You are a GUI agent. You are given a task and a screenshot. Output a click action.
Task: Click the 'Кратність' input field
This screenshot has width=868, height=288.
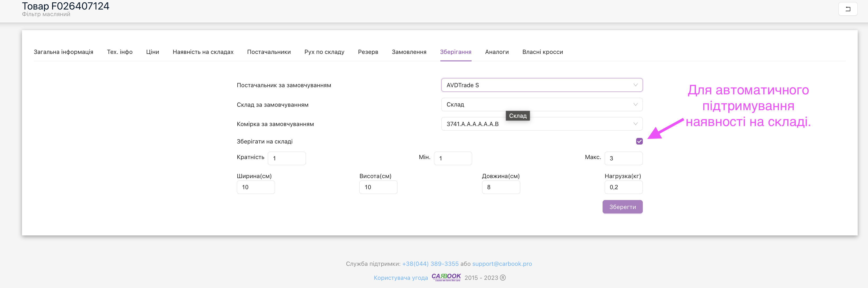click(286, 159)
